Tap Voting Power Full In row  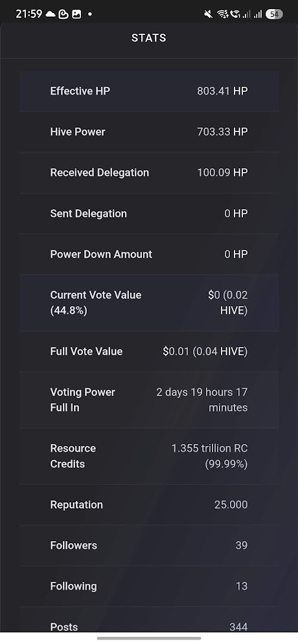pos(149,400)
